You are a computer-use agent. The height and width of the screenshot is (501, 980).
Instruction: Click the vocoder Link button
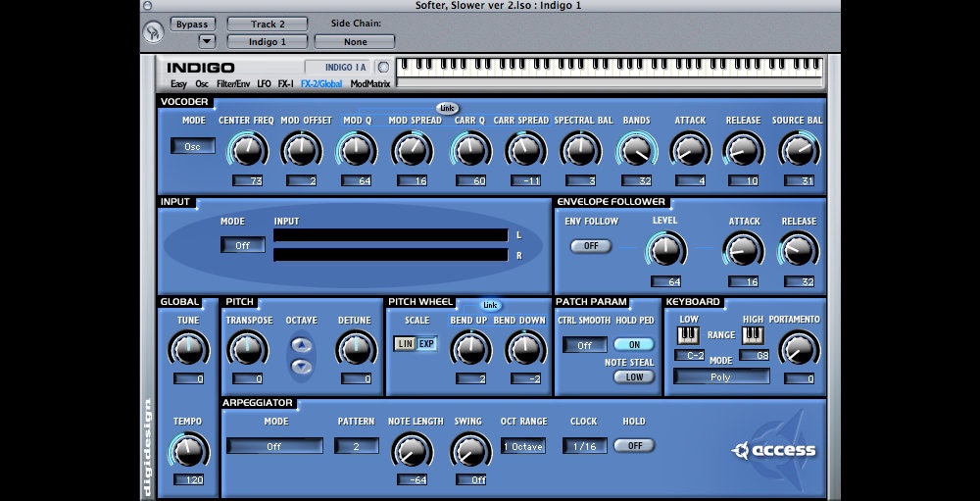coord(447,108)
